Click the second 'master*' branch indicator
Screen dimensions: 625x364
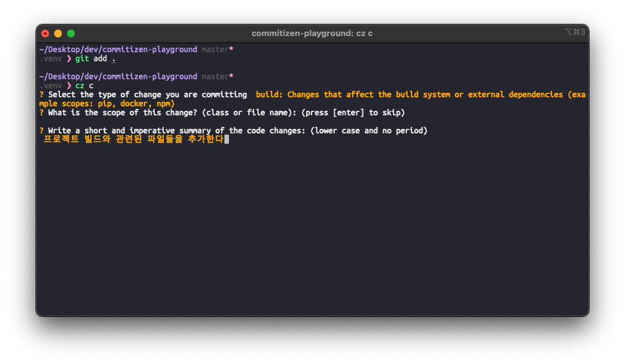tap(217, 77)
